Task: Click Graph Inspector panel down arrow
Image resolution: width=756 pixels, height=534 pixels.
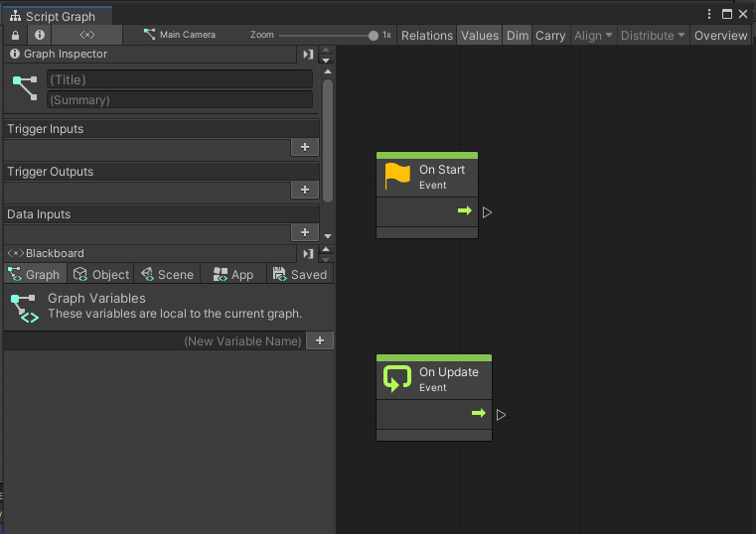Action: 326,61
